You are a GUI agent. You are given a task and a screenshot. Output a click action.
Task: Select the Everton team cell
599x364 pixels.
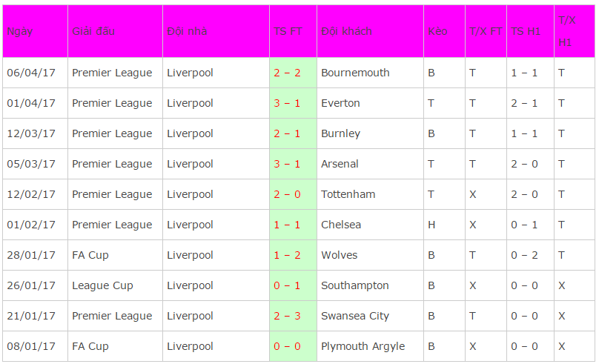(x=370, y=103)
